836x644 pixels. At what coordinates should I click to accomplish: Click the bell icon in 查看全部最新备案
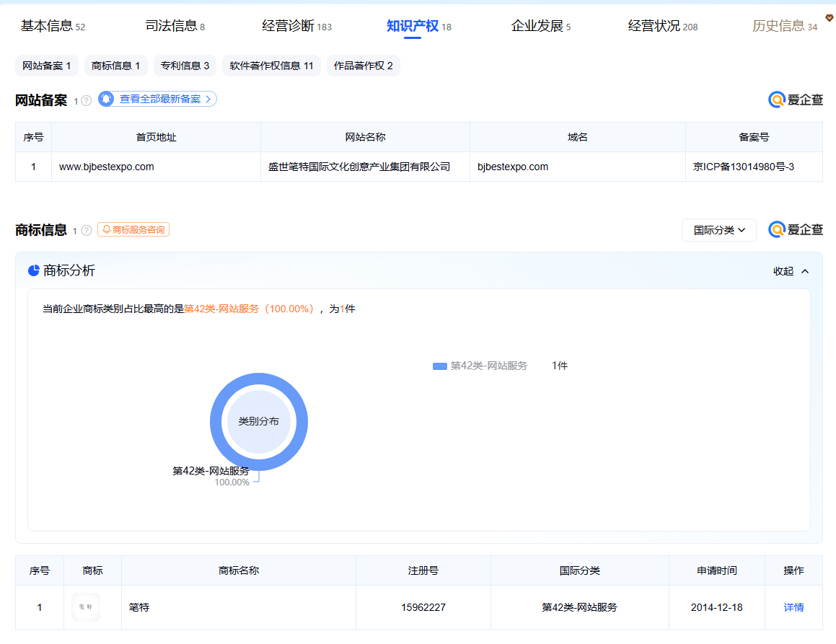pyautogui.click(x=107, y=99)
